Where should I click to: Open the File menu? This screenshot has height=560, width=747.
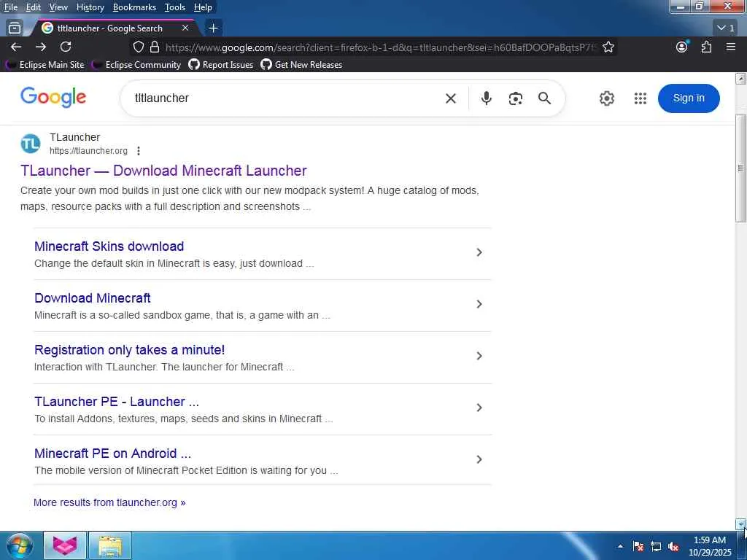click(10, 7)
